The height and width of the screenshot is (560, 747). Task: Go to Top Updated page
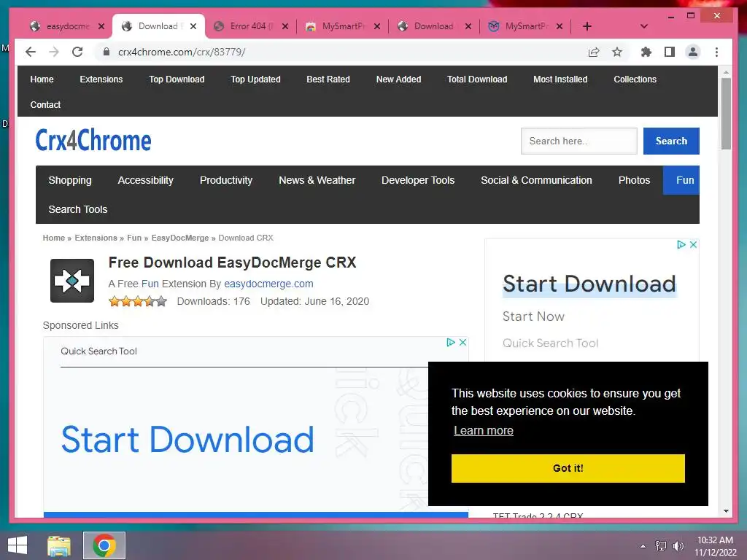point(255,79)
